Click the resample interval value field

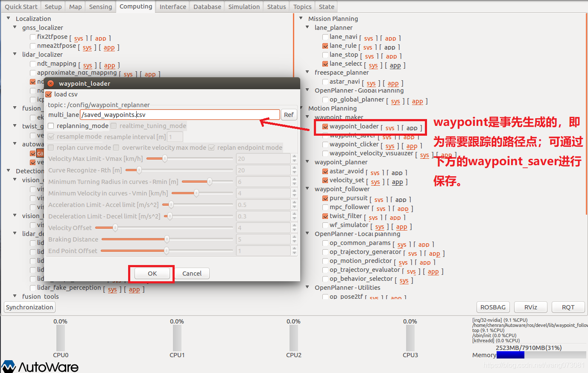pyautogui.click(x=175, y=137)
